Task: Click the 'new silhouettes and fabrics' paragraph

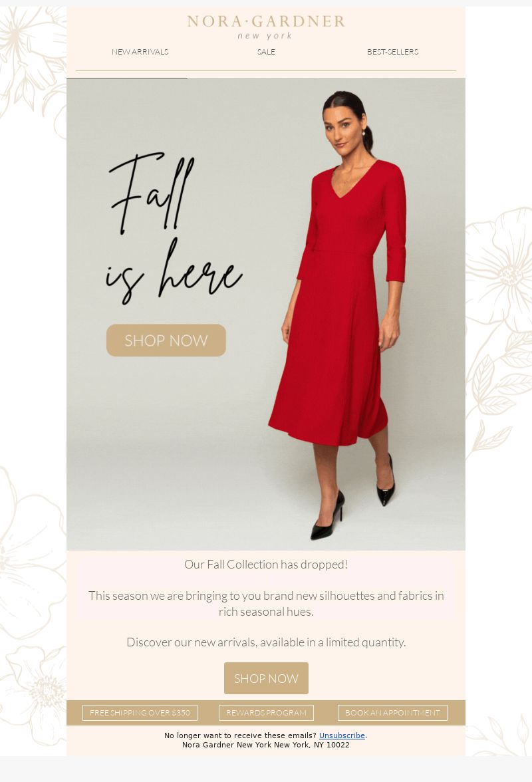Action: tap(266, 604)
